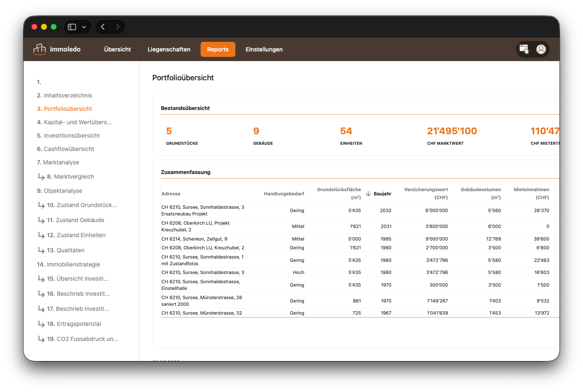Select the Reports tab
This screenshot has height=392, width=583.
(218, 49)
